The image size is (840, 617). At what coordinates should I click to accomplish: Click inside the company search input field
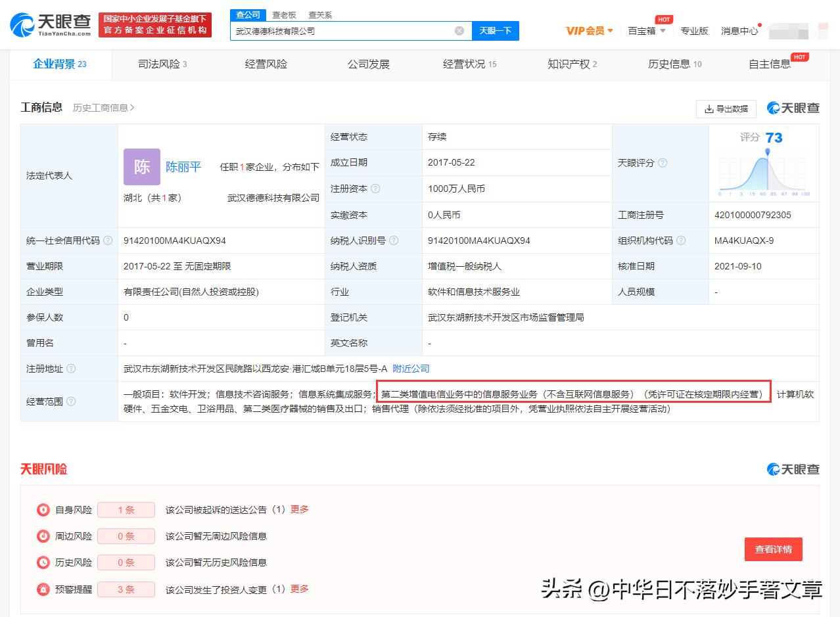(342, 30)
